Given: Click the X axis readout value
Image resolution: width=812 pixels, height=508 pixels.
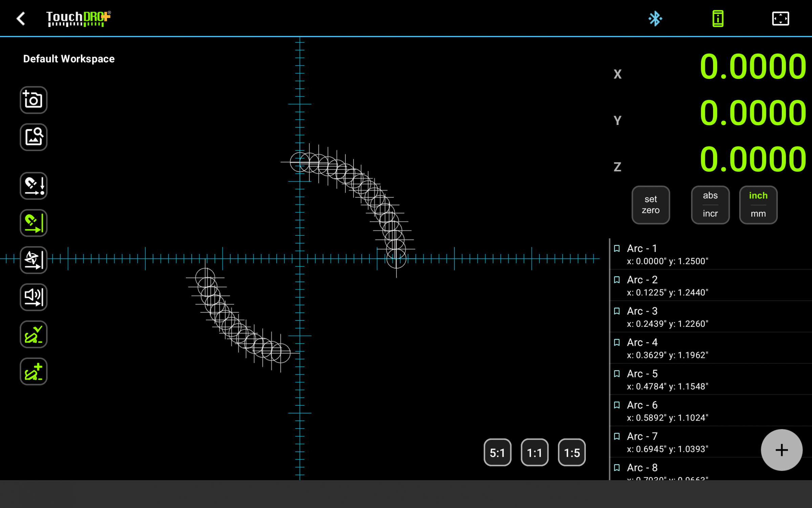Looking at the screenshot, I should [753, 66].
